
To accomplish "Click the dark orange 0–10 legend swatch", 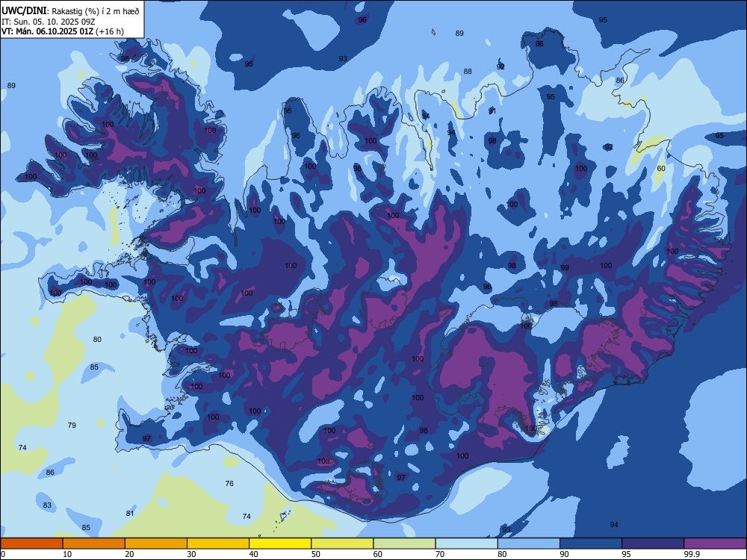I will pos(31,544).
